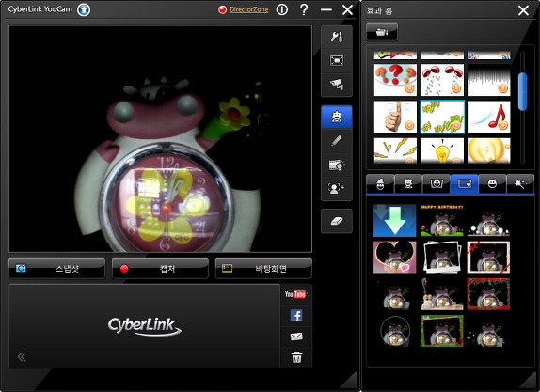The image size is (540, 392).
Task: Select the HA HA laughing effect
Action: pos(442,117)
